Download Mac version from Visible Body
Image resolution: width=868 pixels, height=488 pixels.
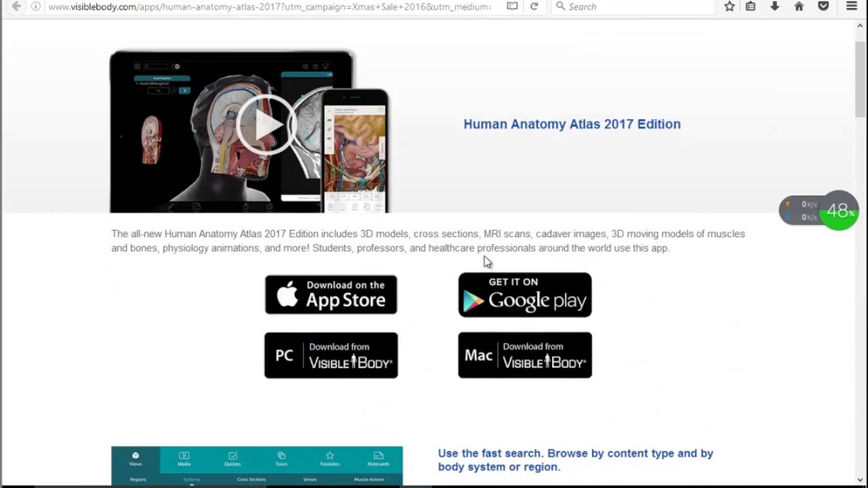(525, 355)
